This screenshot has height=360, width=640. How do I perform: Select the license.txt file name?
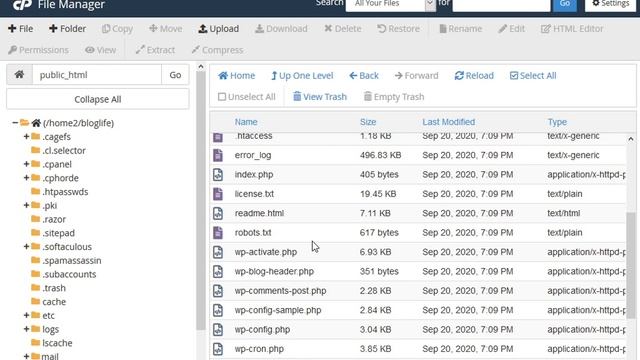[x=254, y=194]
